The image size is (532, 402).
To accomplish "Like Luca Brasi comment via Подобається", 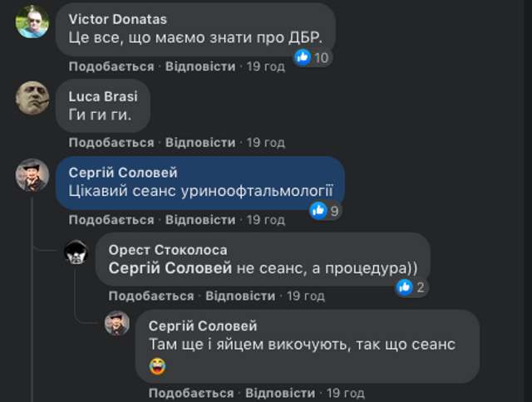I will coord(111,143).
